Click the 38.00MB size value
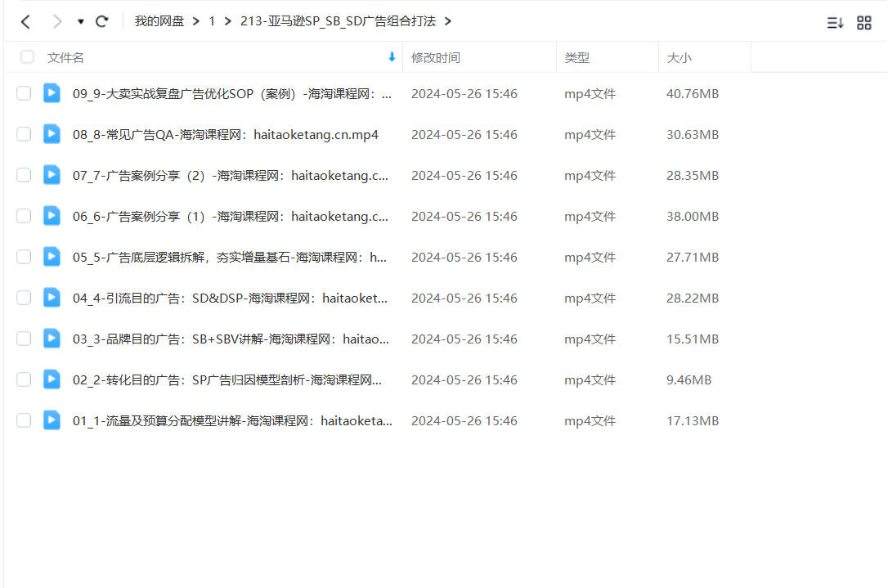888x588 pixels. coord(693,217)
